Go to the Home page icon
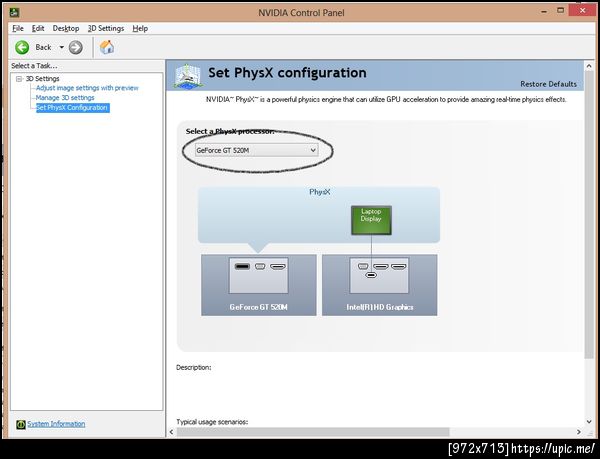The width and height of the screenshot is (600, 459). [107, 47]
